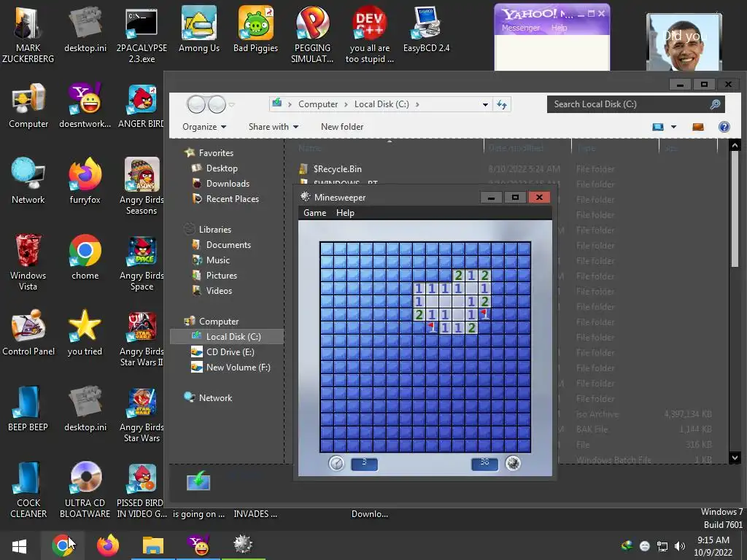Screen dimensions: 747x560
Task: Expand arrow after Computer in address bar
Action: (x=346, y=104)
